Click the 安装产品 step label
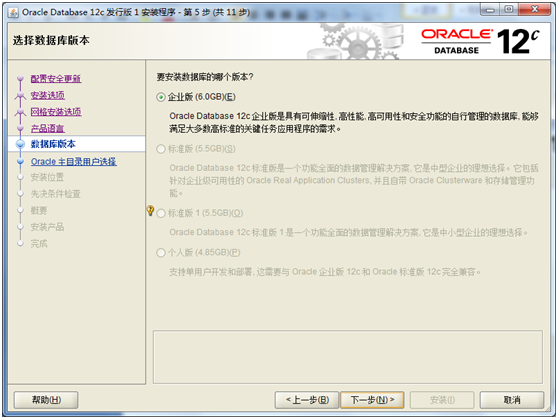 point(47,227)
